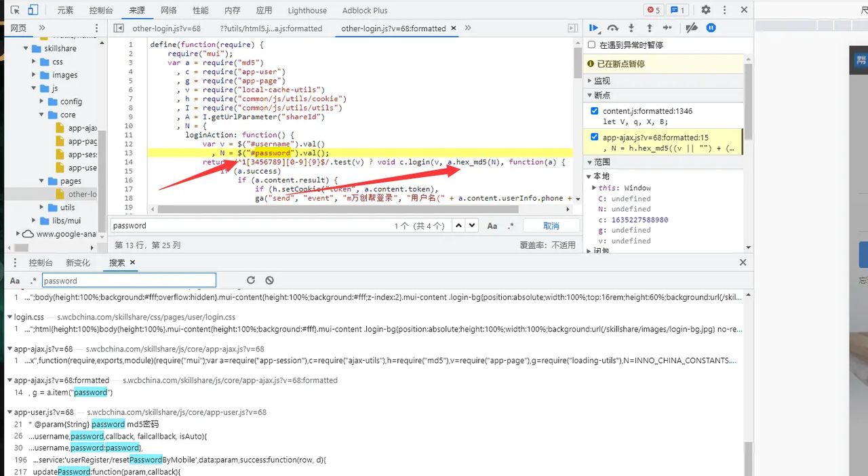
Task: Select the inspect element picker tool
Action: (x=15, y=10)
